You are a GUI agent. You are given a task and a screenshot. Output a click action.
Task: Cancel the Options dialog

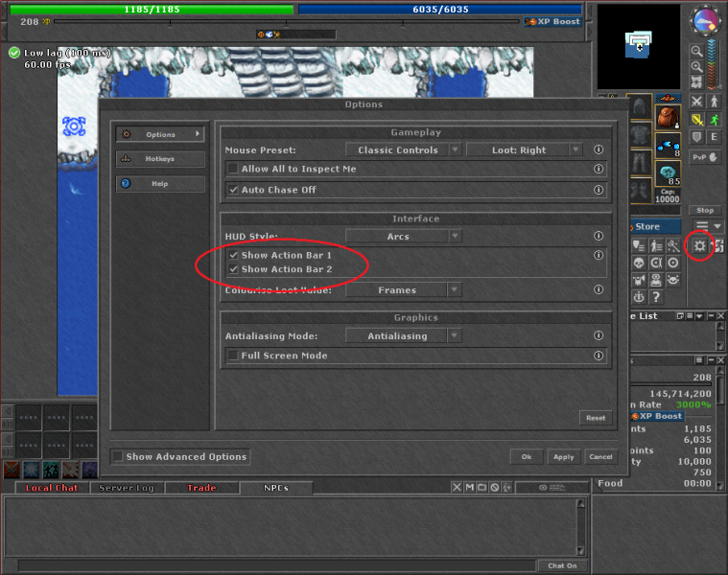pos(600,457)
